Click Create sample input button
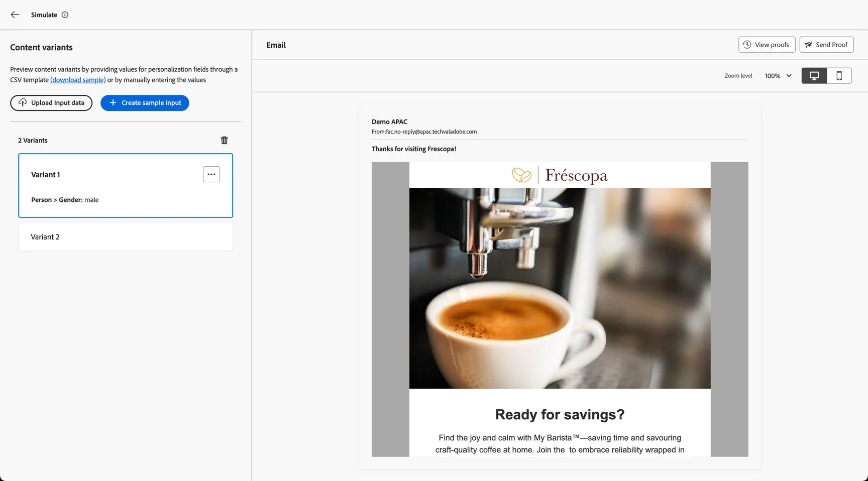Image resolution: width=868 pixels, height=481 pixels. pyautogui.click(x=145, y=103)
